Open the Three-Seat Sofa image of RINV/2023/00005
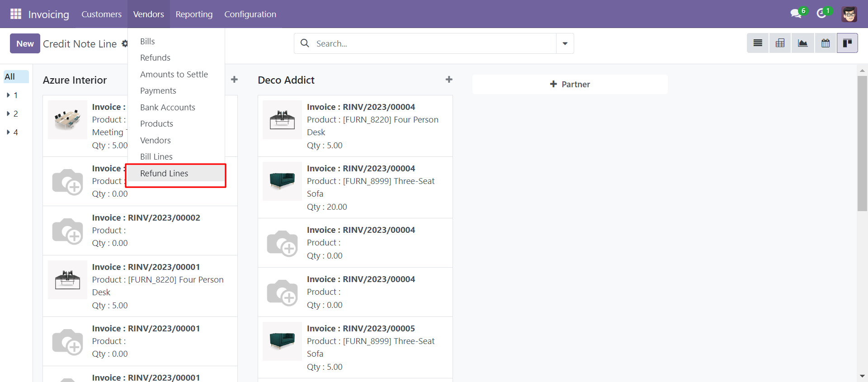Image resolution: width=868 pixels, height=382 pixels. click(x=282, y=341)
